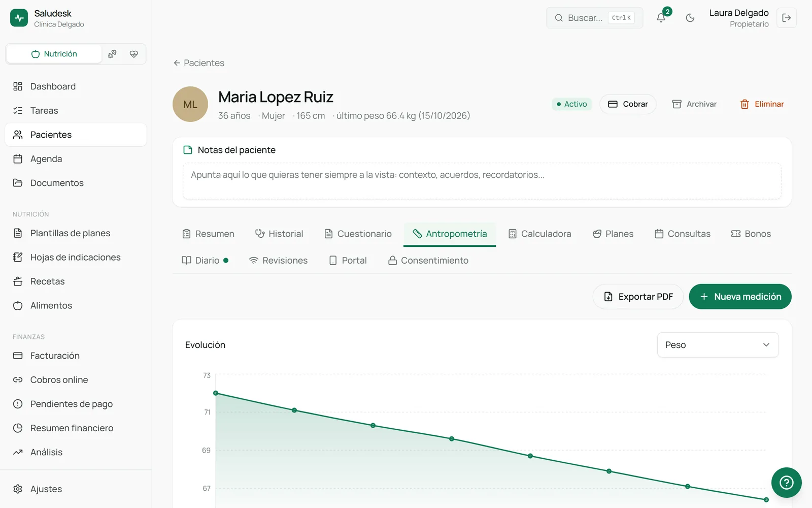Open the notifications bell

(661, 18)
